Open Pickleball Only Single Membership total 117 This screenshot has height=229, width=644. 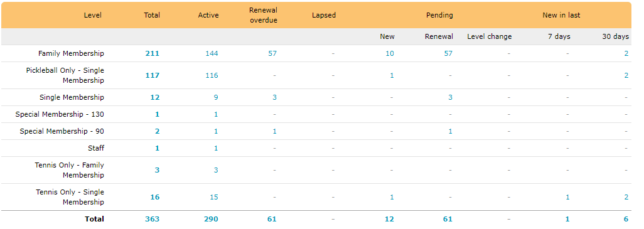[x=152, y=75]
